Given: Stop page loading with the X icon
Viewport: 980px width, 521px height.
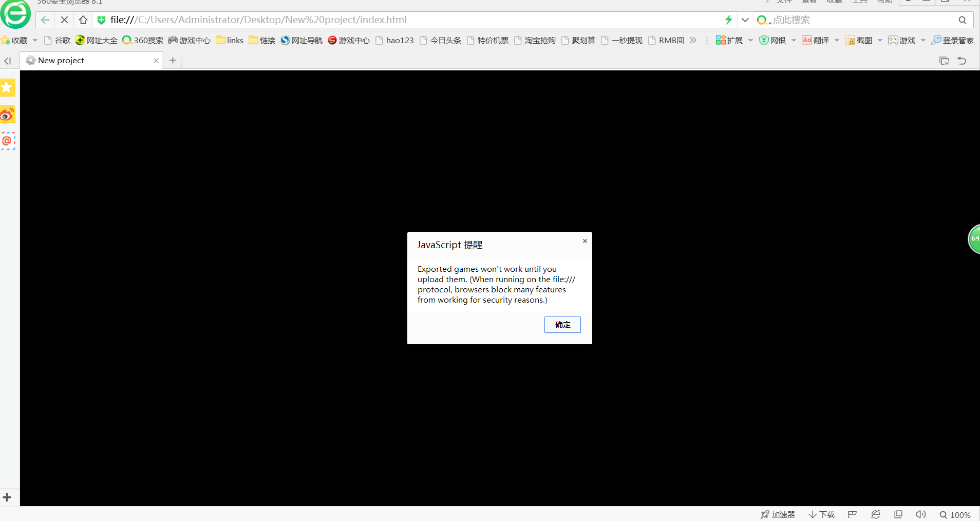Looking at the screenshot, I should pos(64,20).
